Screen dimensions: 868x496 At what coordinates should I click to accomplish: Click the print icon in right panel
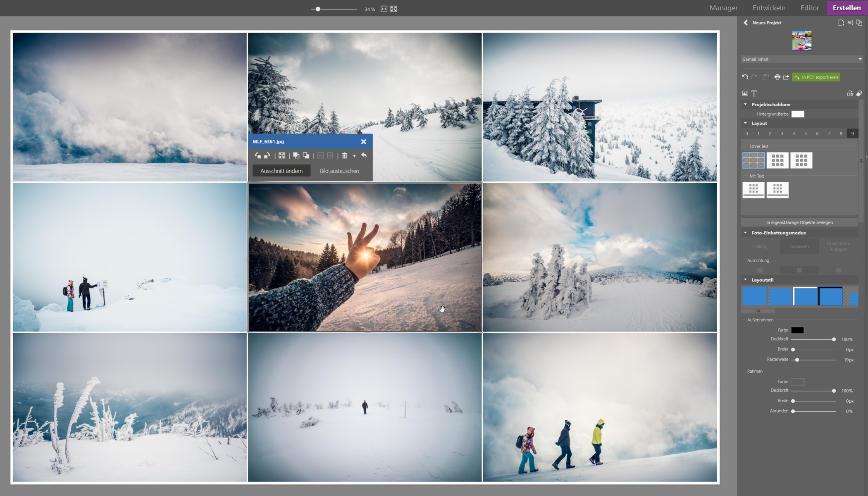(x=777, y=77)
